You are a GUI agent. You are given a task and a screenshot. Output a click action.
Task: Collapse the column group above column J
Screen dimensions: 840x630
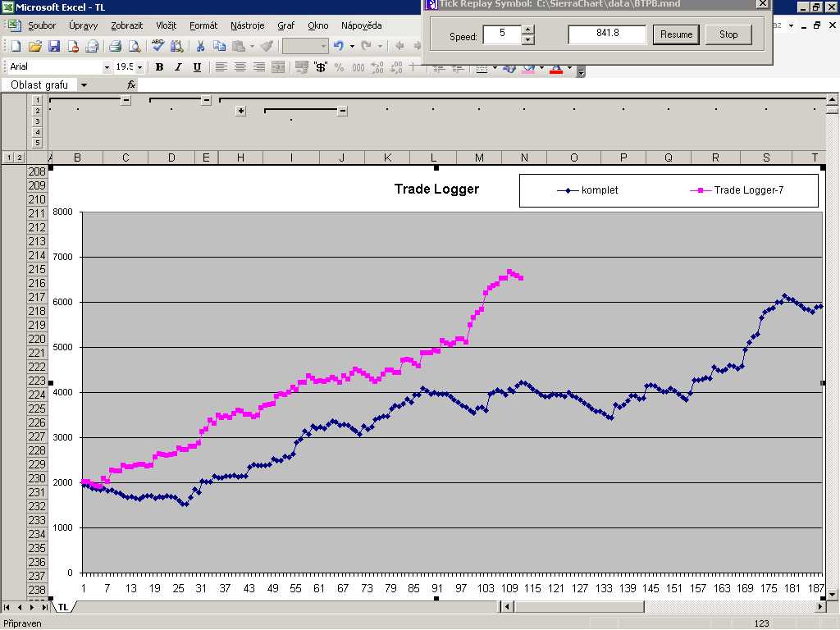pos(343,111)
